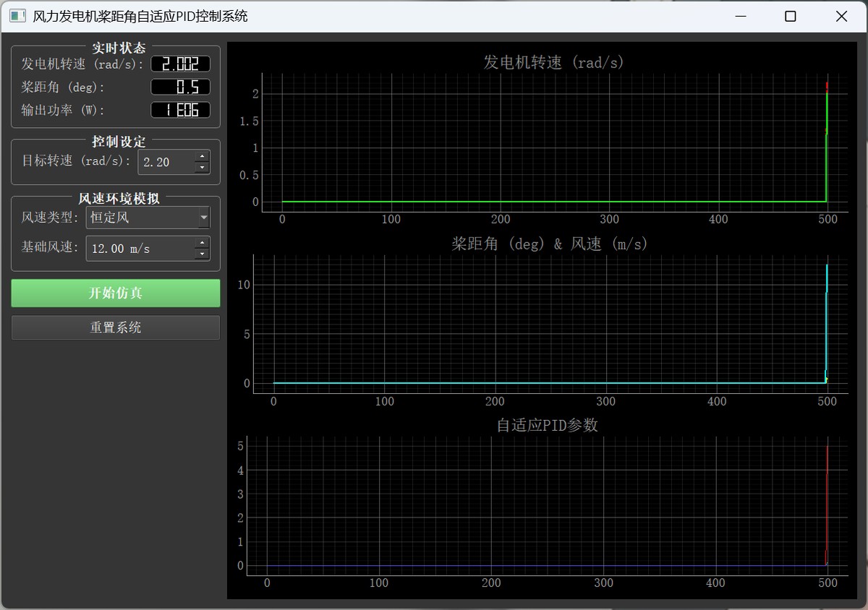The image size is (868, 610).
Task: Maximize the PID control system window
Action: [791, 16]
